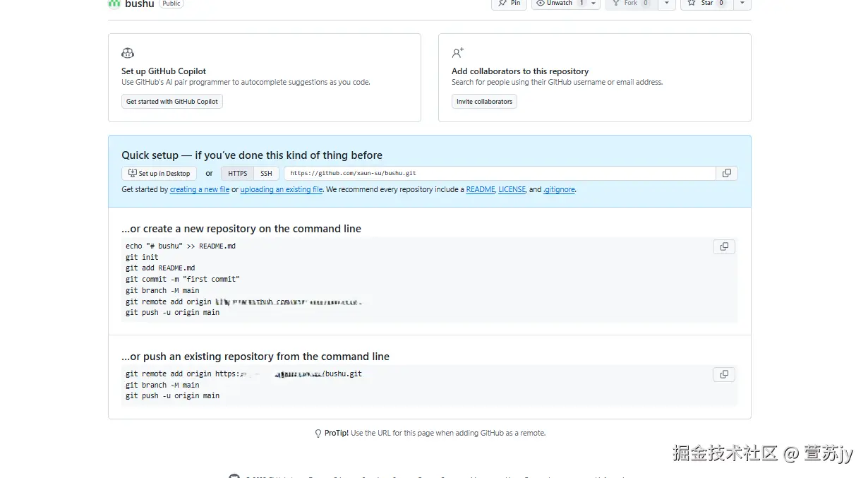The width and height of the screenshot is (868, 478).
Task: Click the README link
Action: point(481,190)
